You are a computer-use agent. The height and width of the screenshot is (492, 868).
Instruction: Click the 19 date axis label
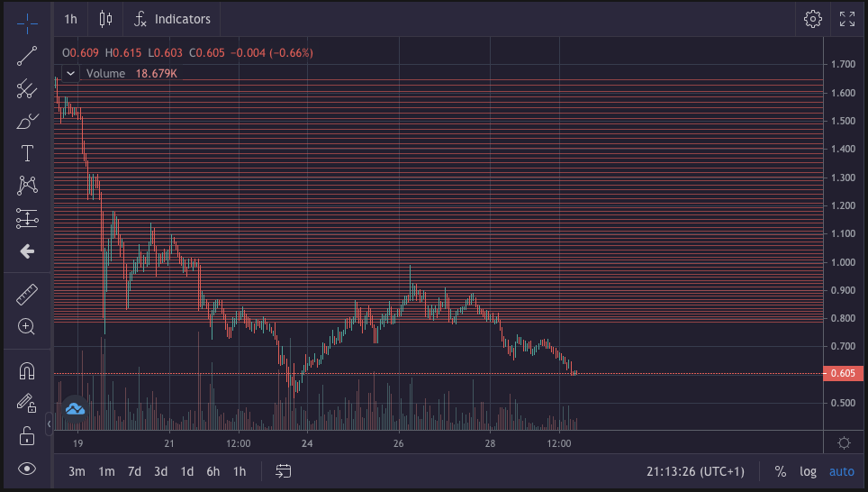(x=78, y=443)
